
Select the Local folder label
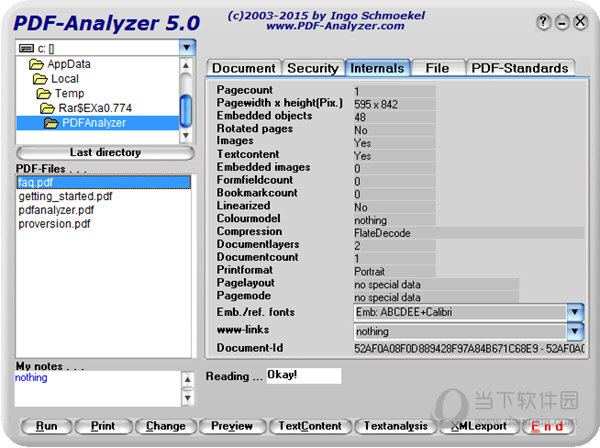click(65, 79)
